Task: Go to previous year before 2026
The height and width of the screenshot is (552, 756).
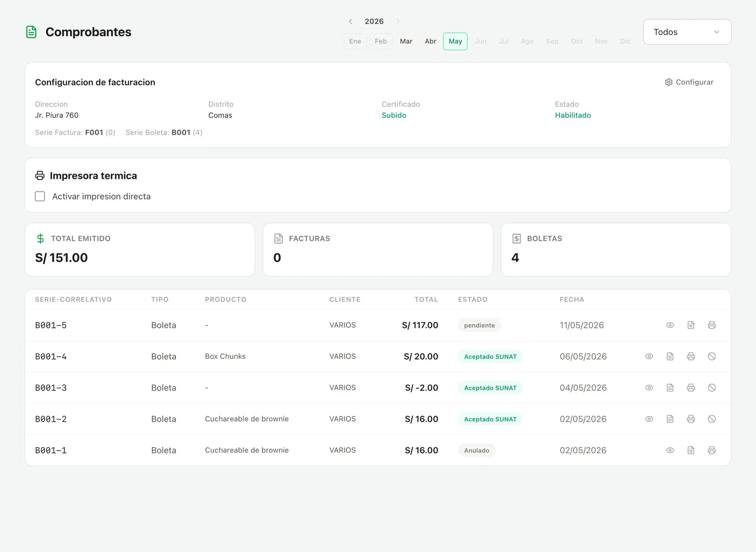Action: click(x=350, y=21)
